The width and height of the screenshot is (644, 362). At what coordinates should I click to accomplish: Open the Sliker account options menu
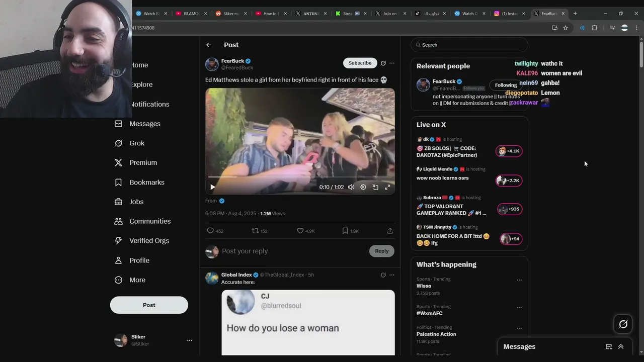click(x=190, y=340)
